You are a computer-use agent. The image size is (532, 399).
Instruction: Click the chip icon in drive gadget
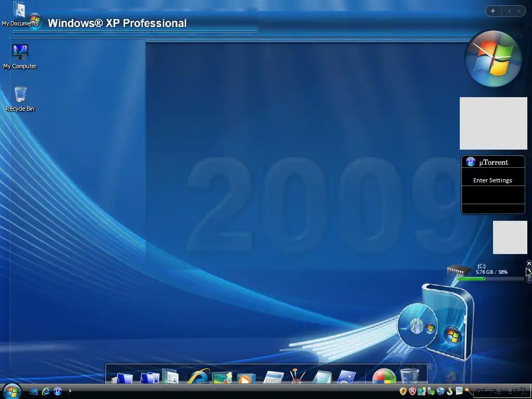[459, 270]
